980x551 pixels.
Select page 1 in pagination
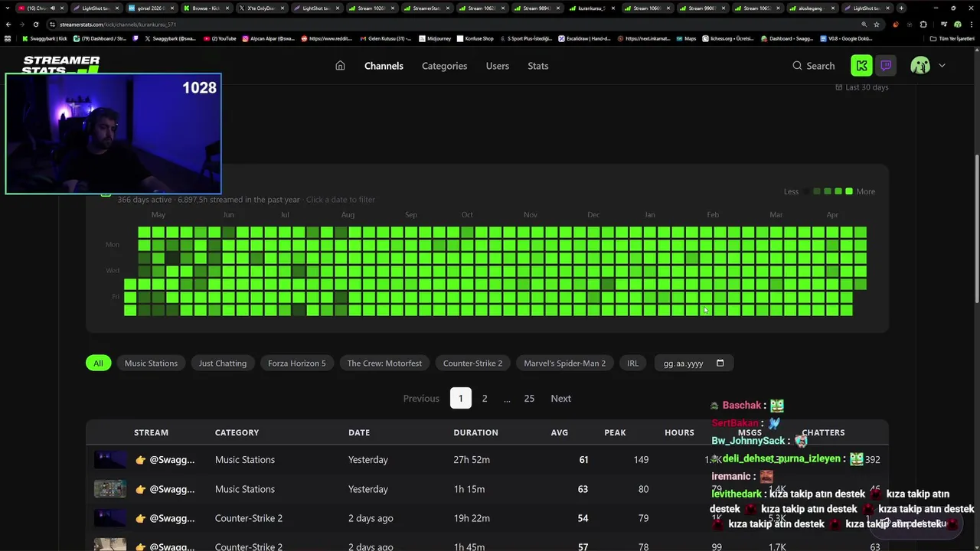pyautogui.click(x=460, y=399)
